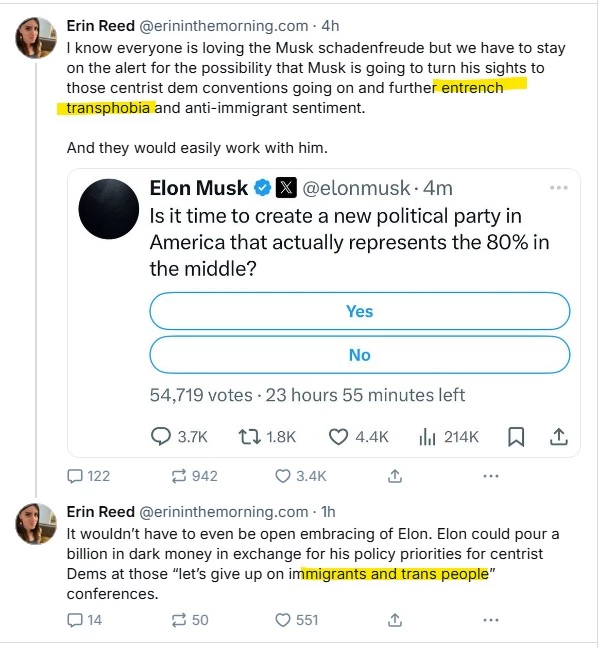
Task: Vote No in Elon Musk's poll
Action: tap(359, 355)
